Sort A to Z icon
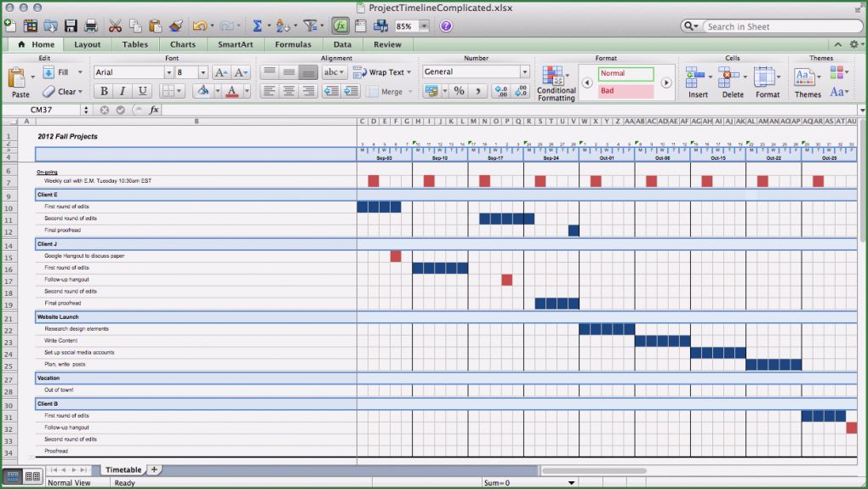 click(283, 26)
